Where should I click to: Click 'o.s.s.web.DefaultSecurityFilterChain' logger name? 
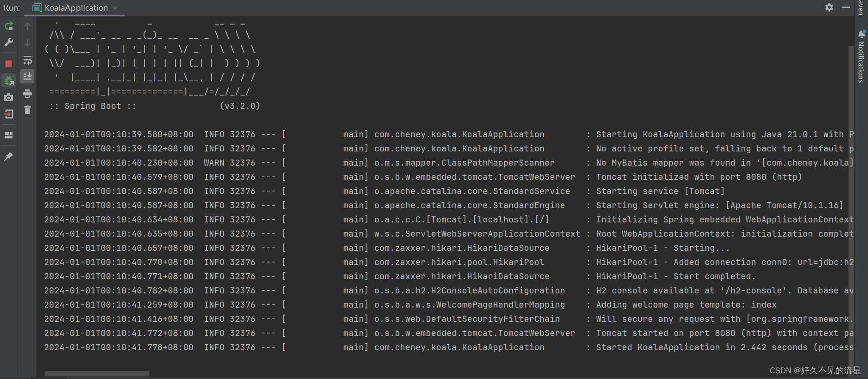pyautogui.click(x=467, y=319)
